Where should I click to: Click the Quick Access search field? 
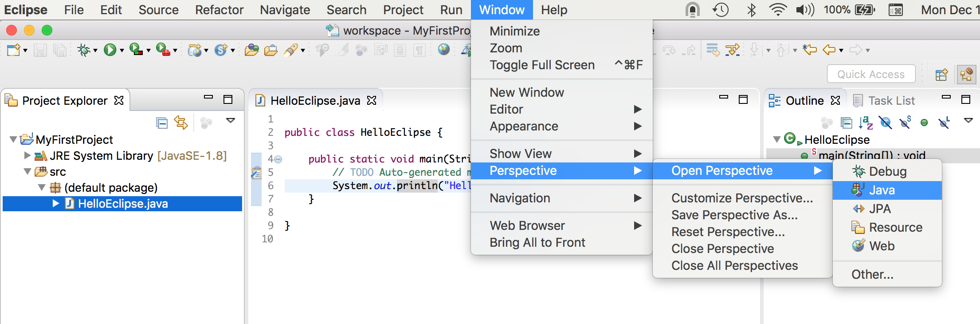pos(870,74)
